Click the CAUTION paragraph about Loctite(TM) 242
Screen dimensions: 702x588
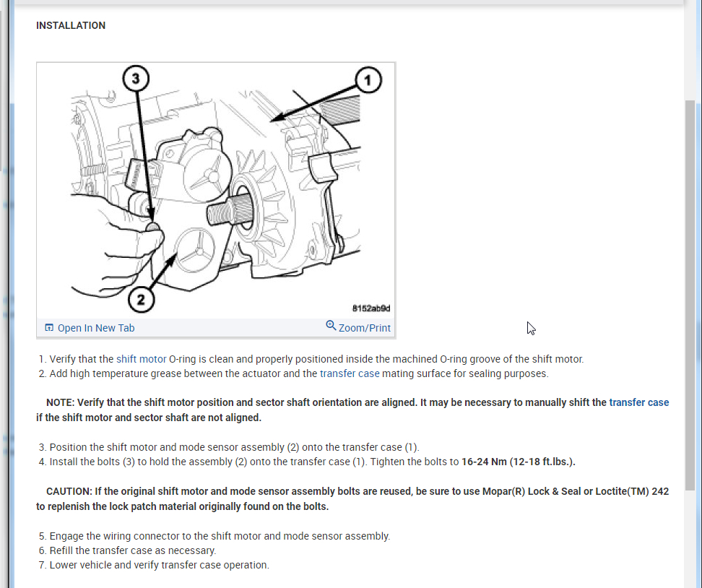click(352, 499)
